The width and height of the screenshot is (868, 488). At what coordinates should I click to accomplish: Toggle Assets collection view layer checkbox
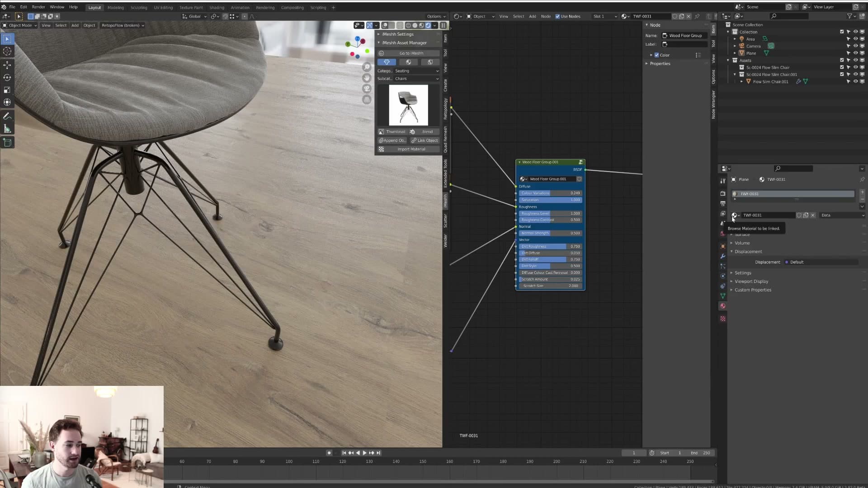coord(842,60)
